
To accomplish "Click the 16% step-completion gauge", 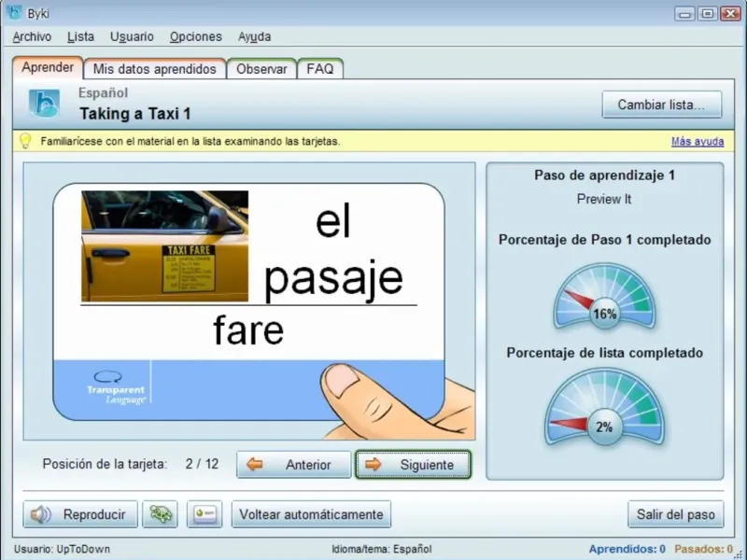I will (604, 297).
